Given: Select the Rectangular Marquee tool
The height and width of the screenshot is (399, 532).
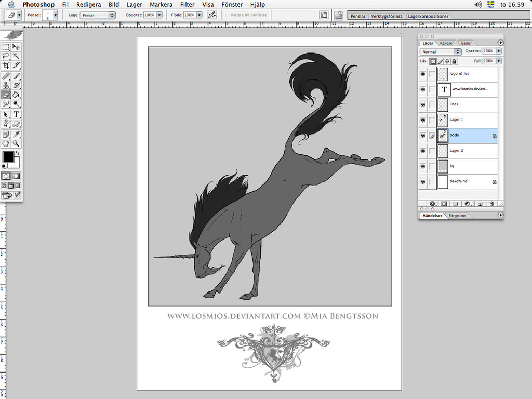Looking at the screenshot, I should (x=6, y=47).
